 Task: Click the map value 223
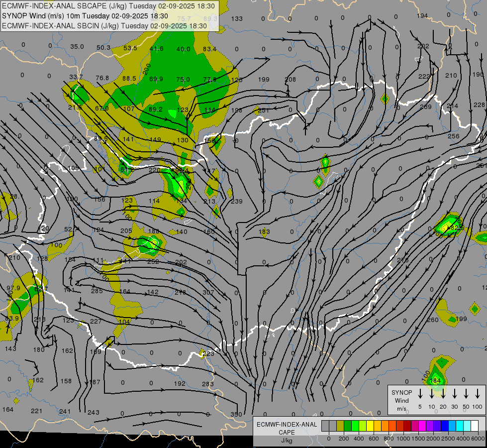pyautogui.click(x=208, y=353)
